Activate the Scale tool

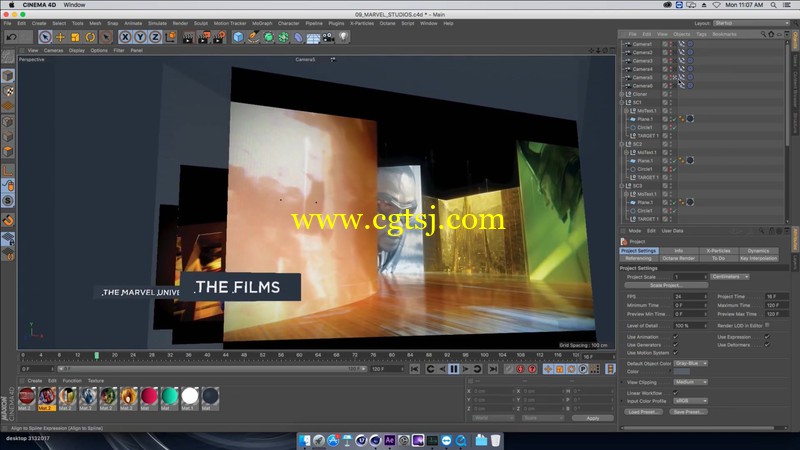tap(75, 37)
